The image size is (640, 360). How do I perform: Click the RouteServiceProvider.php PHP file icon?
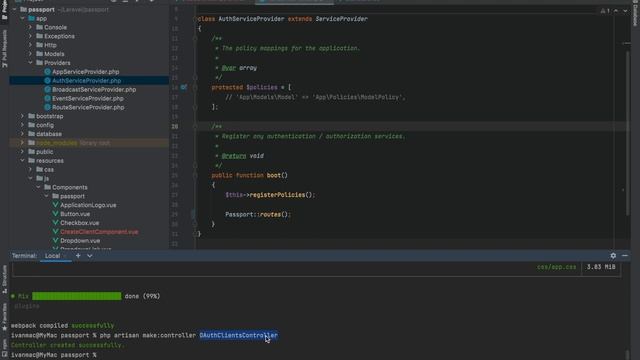click(x=47, y=107)
